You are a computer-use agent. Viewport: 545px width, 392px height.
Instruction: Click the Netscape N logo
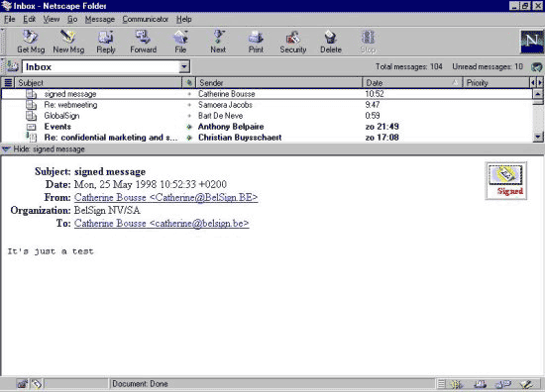(x=531, y=42)
